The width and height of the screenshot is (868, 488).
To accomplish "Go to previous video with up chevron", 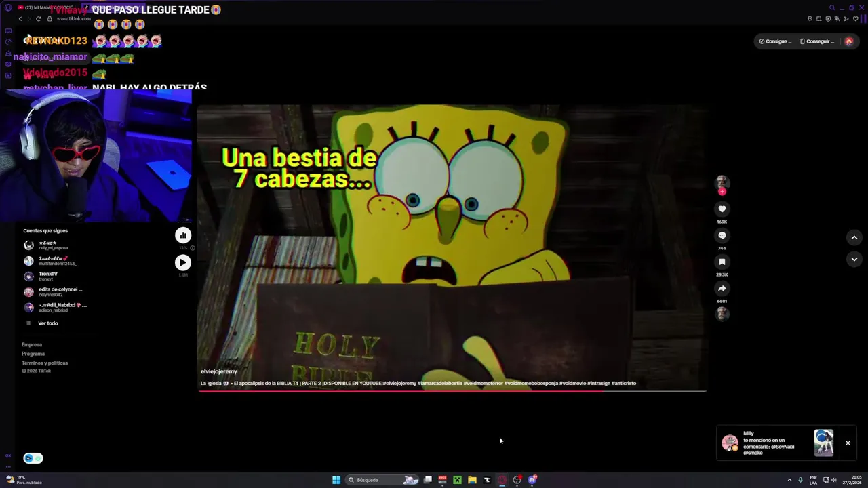I will 854,237.
